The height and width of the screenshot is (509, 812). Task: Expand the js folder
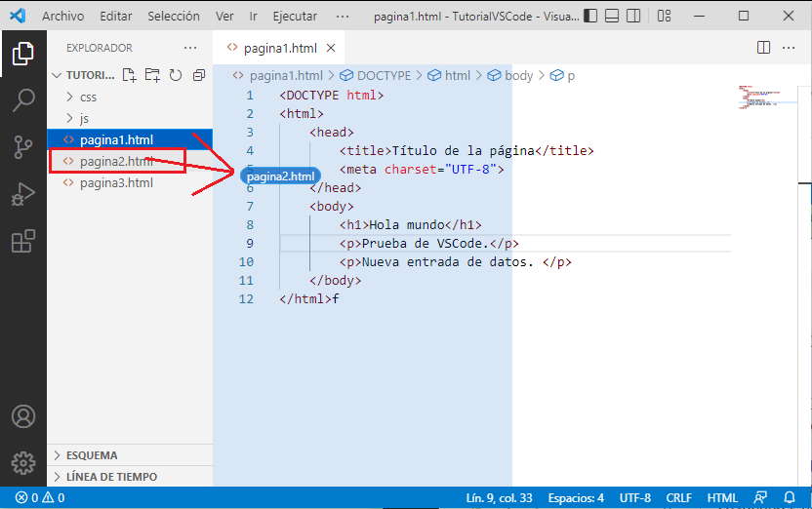tap(130, 118)
